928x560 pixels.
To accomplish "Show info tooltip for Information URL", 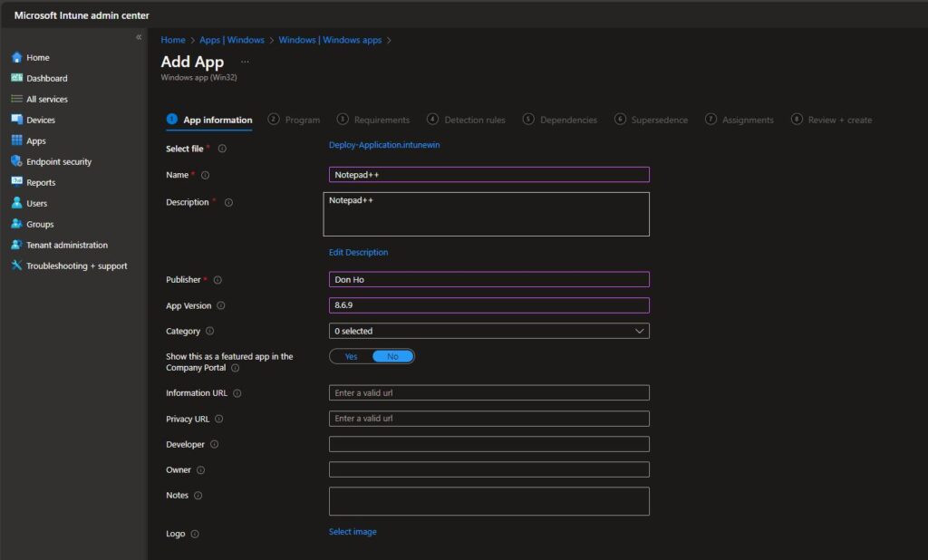I will (237, 393).
